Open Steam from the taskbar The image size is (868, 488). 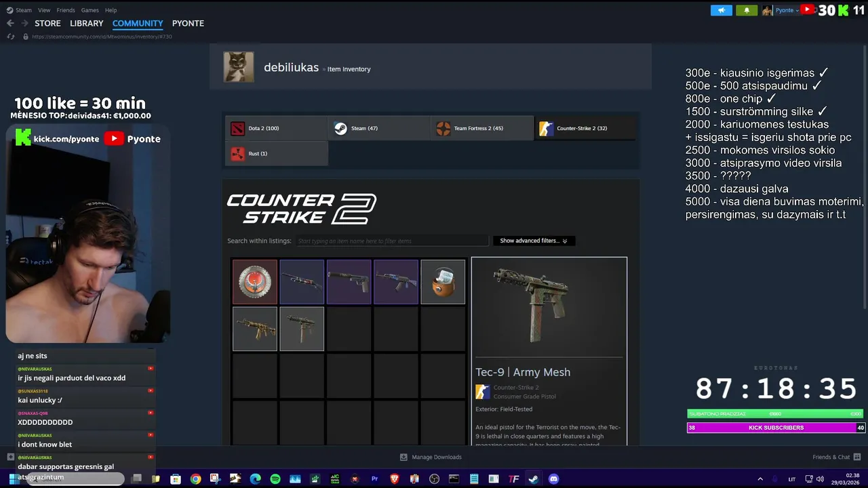[534, 479]
